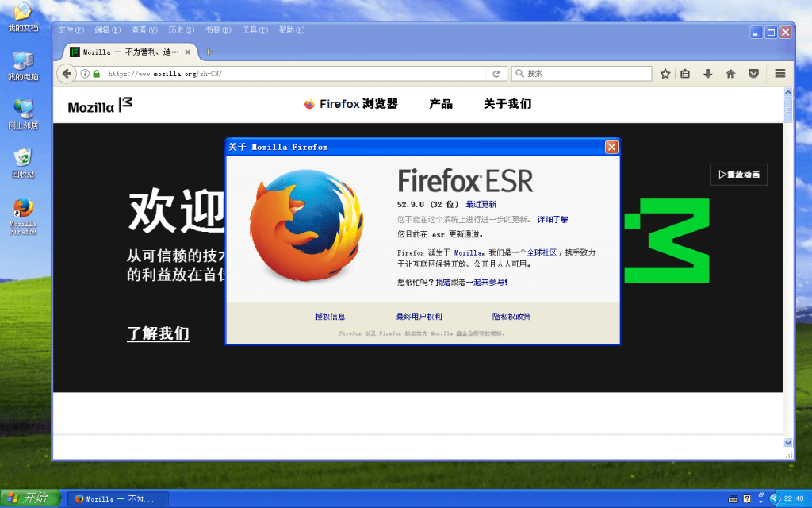This screenshot has height=508, width=812.
Task: Open the Pocket icon in toolbar
Action: pyautogui.click(x=753, y=74)
